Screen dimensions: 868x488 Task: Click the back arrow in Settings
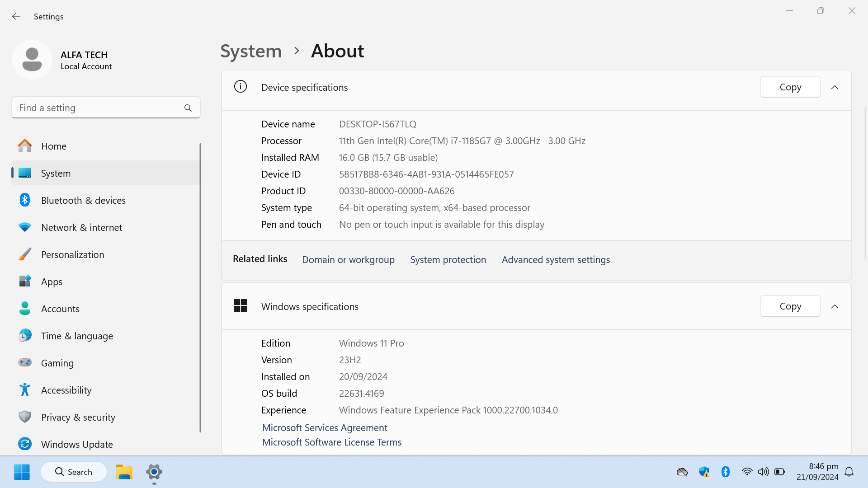pyautogui.click(x=16, y=16)
